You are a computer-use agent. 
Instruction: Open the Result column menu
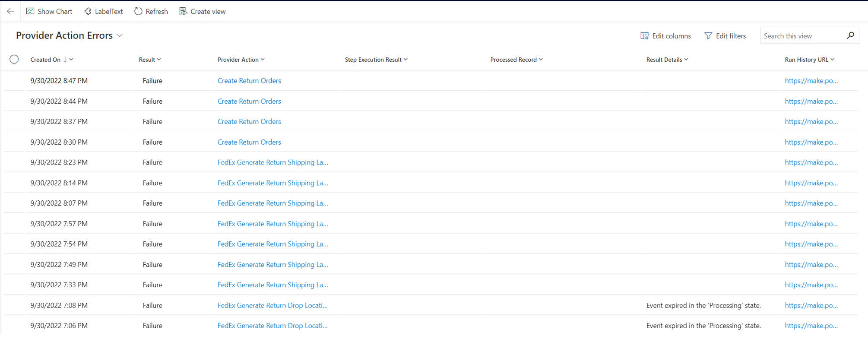point(159,60)
